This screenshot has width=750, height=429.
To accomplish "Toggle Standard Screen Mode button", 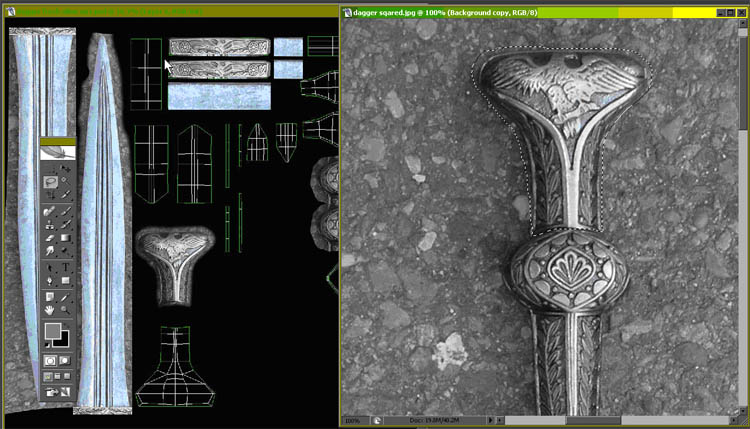I will [47, 376].
